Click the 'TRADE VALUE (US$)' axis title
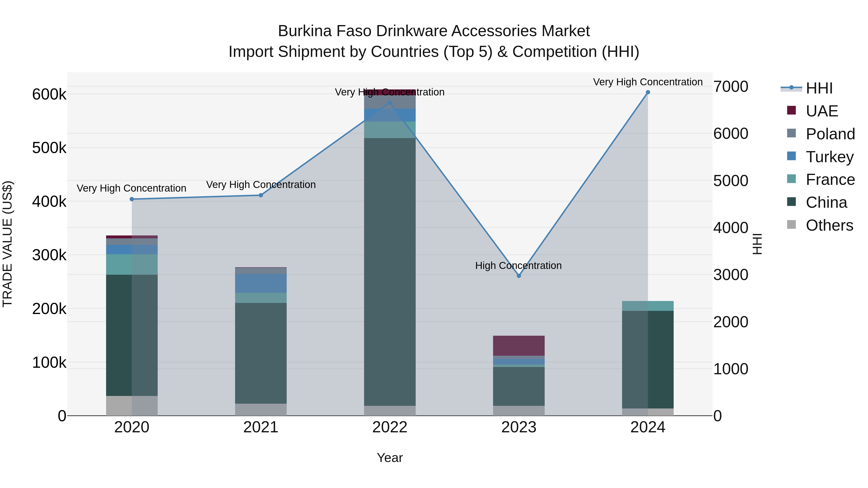The height and width of the screenshot is (488, 868). point(7,244)
